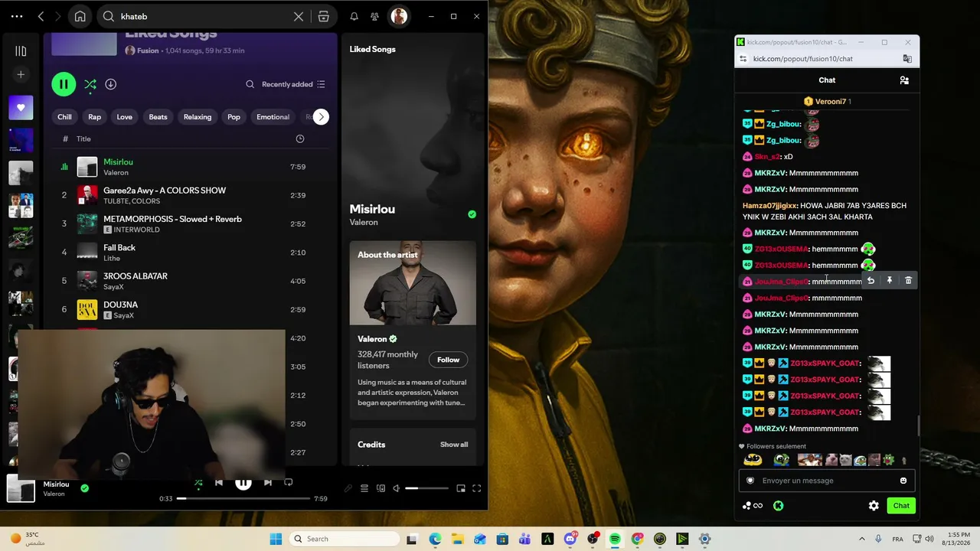The image size is (980, 551).
Task: Search within the Liked Songs list
Action: pyautogui.click(x=250, y=84)
